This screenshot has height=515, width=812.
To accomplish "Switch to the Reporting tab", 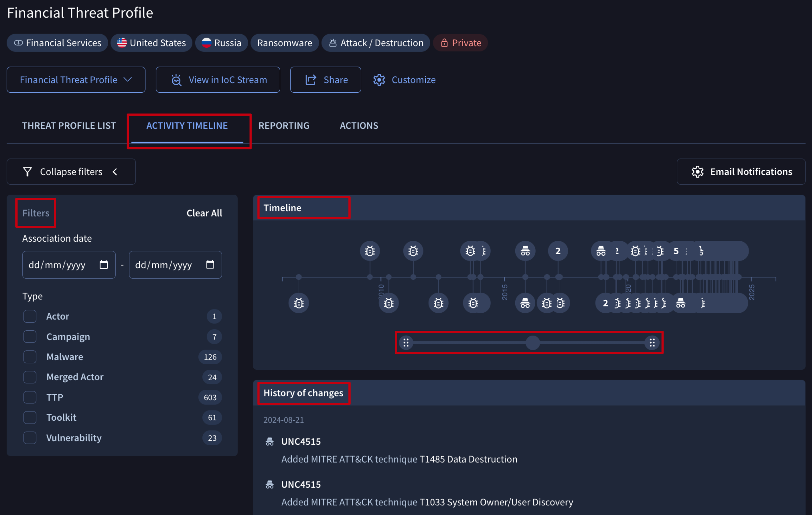I will pyautogui.click(x=284, y=126).
